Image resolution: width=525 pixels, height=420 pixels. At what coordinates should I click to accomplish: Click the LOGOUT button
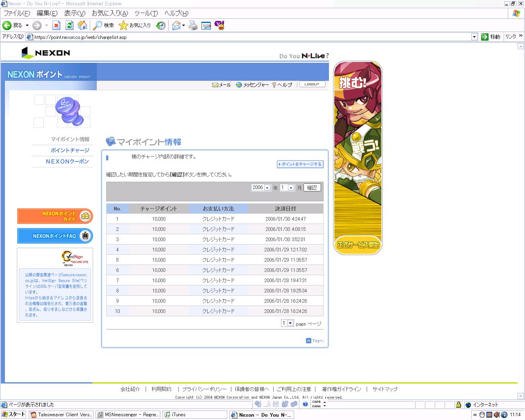[312, 84]
